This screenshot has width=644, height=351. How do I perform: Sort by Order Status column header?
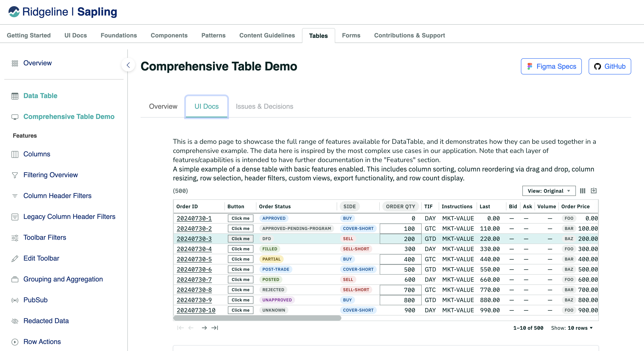tap(275, 207)
